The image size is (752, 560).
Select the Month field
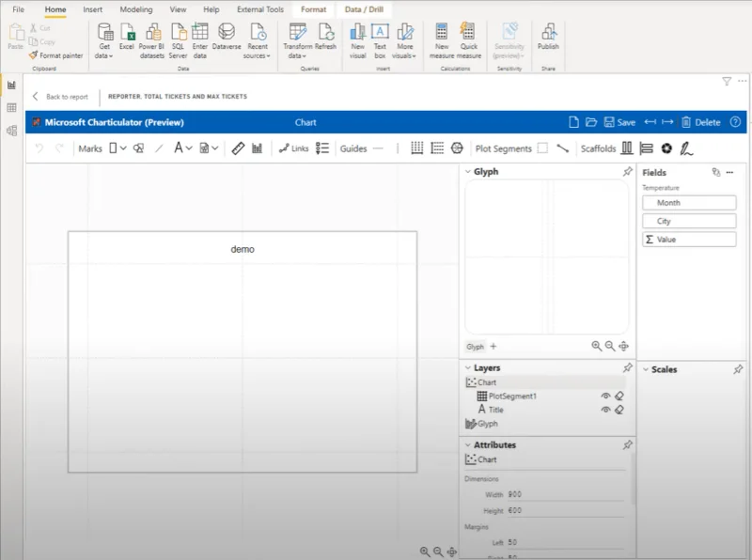click(x=689, y=203)
